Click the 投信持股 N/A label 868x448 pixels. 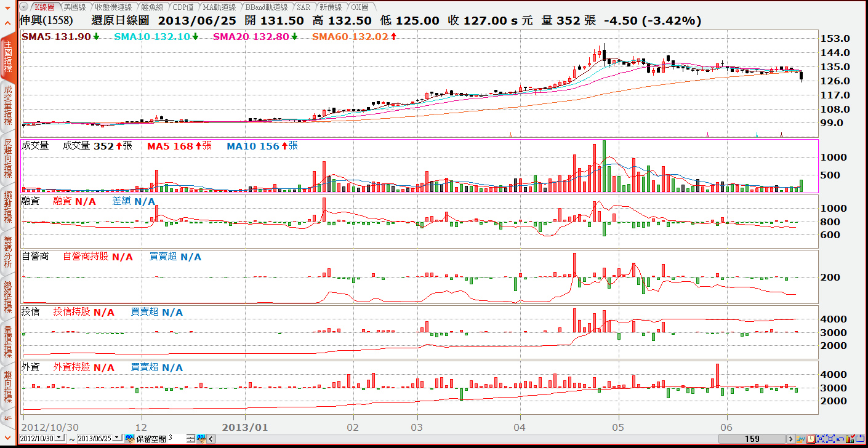click(x=84, y=312)
